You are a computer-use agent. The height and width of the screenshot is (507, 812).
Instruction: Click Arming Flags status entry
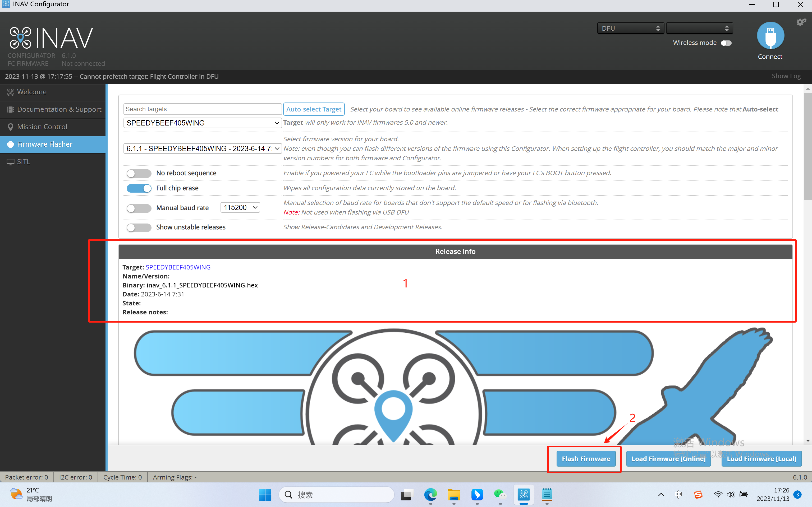(175, 477)
